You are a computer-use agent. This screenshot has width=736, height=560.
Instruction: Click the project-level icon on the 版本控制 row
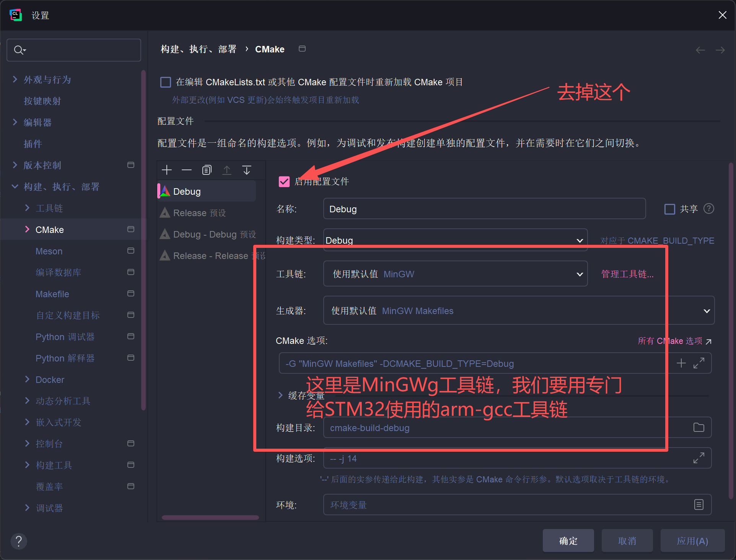pos(131,165)
